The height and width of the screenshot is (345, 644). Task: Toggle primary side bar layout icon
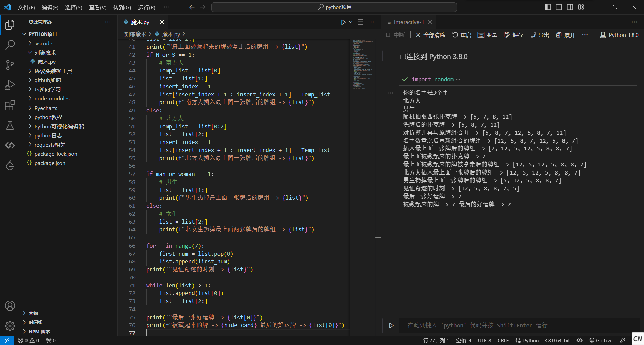point(548,7)
